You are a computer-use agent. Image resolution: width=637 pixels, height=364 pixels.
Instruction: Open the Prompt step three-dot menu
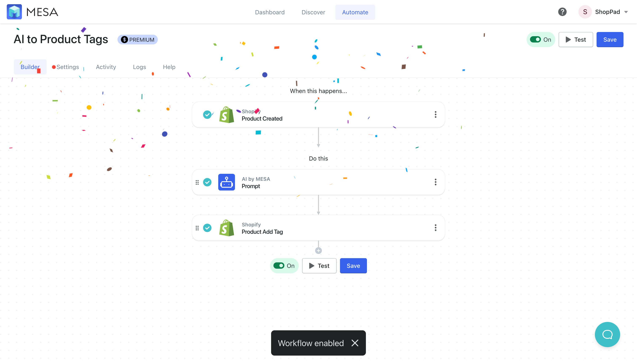[435, 182]
